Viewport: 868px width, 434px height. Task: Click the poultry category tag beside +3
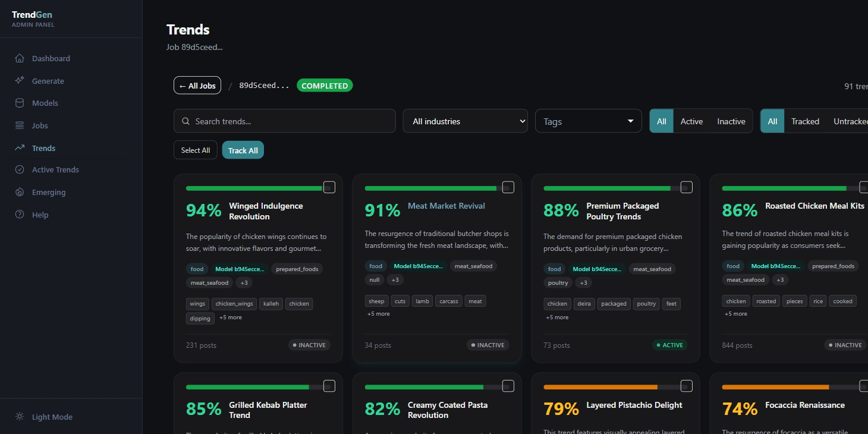click(x=558, y=282)
